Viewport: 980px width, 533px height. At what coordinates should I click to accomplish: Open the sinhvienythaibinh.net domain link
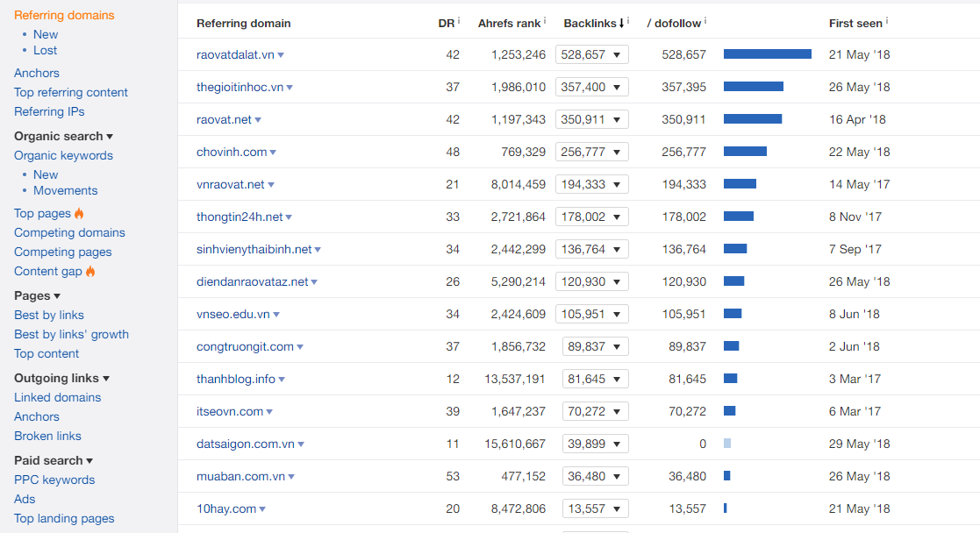(x=254, y=249)
